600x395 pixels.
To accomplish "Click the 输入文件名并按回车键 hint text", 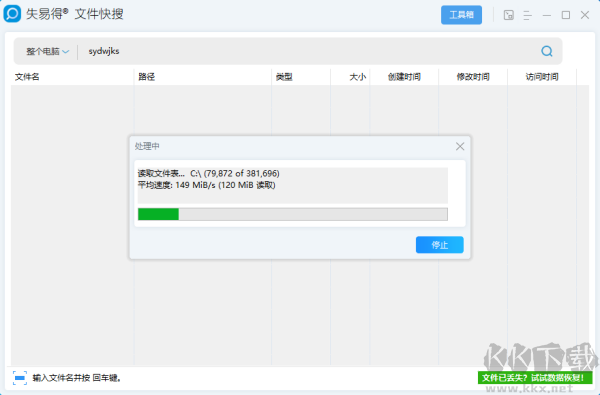I will click(77, 378).
